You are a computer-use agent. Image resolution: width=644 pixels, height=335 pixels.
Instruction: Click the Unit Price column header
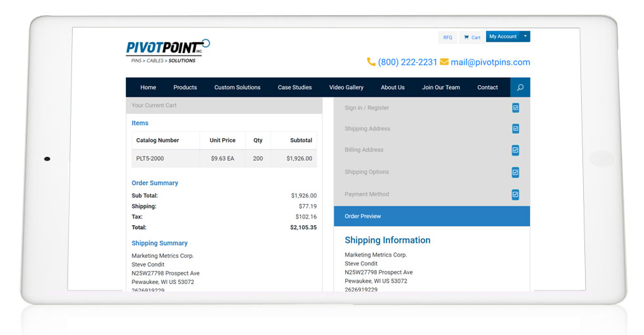tap(222, 140)
